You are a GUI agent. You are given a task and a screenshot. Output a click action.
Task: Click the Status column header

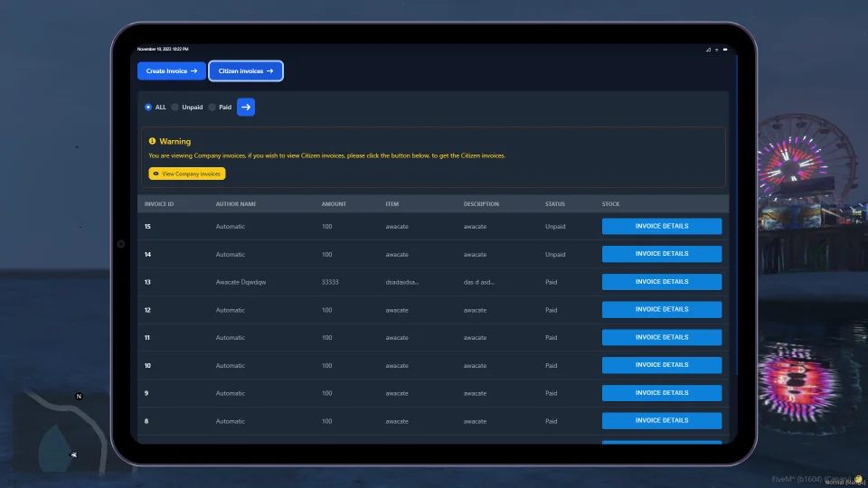555,204
